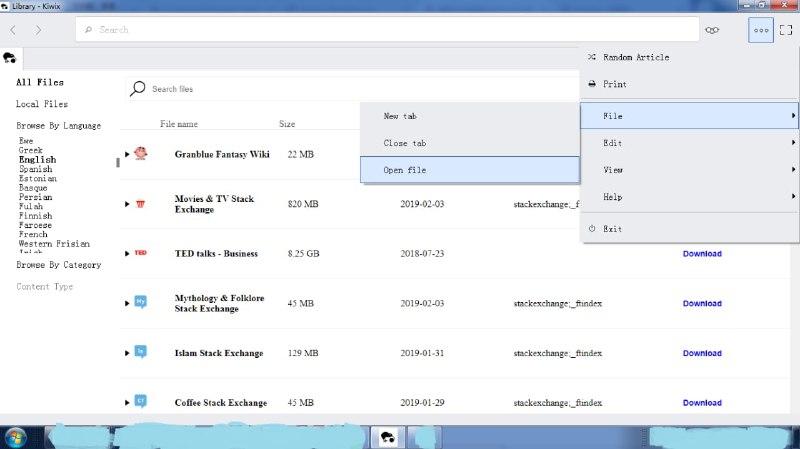
Task: Click Islam Stack Exchange title
Action: pyautogui.click(x=219, y=353)
